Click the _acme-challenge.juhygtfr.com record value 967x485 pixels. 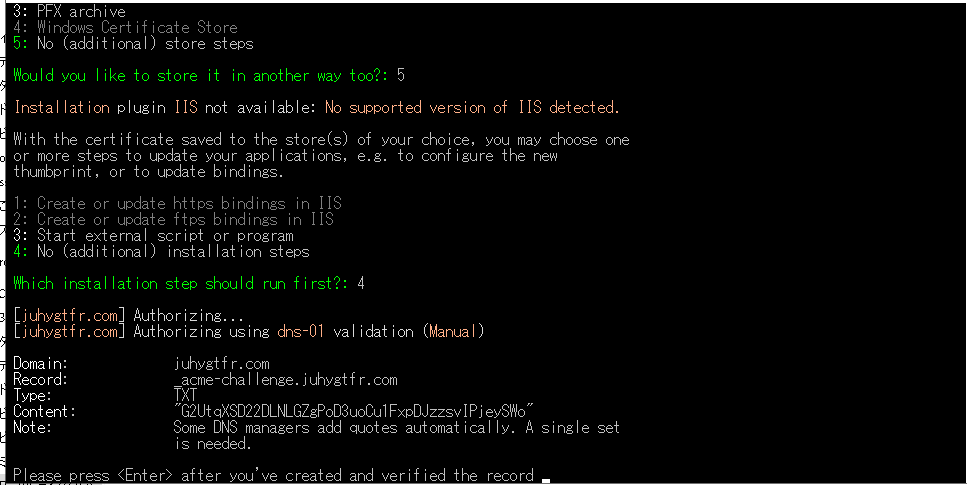pos(286,380)
